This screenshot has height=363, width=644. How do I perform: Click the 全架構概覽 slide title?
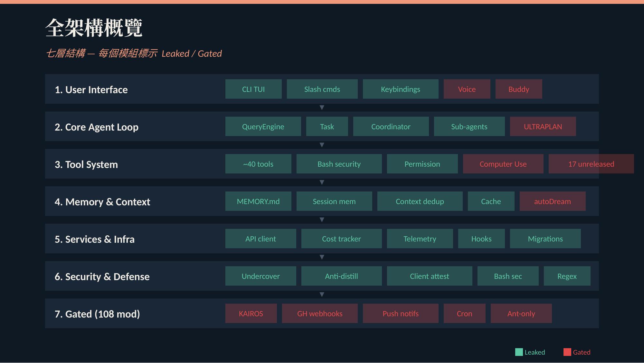(x=94, y=28)
